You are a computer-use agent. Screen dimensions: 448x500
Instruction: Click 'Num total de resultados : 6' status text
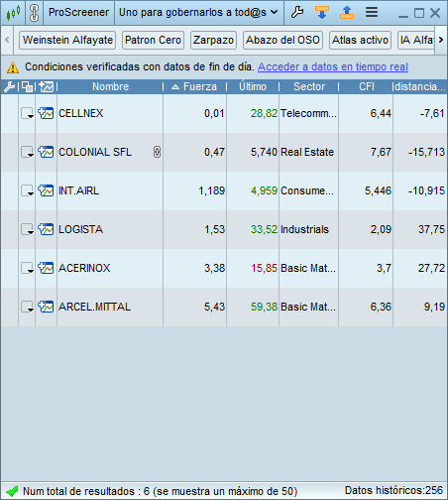86,491
